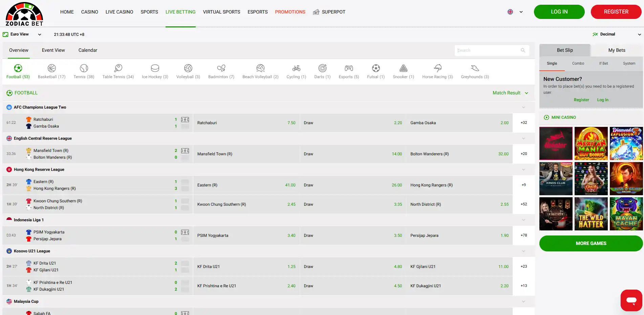This screenshot has width=644, height=315.
Task: Open the Superpot link
Action: tap(329, 12)
